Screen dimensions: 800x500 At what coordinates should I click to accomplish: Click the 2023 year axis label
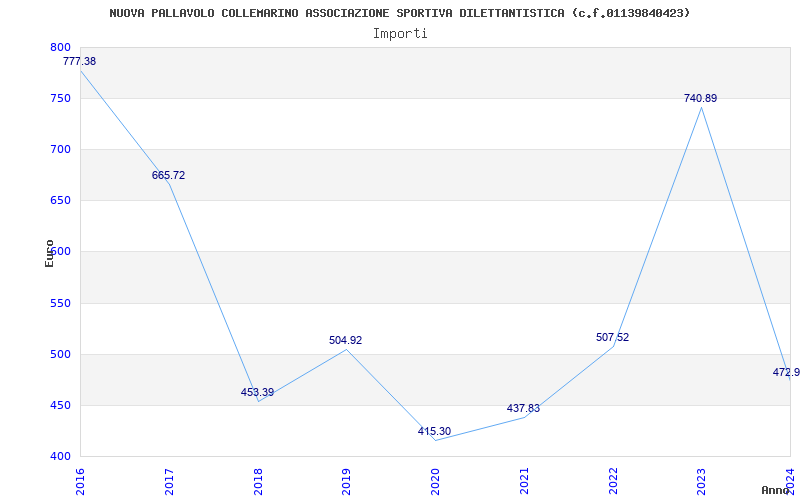[x=702, y=481]
